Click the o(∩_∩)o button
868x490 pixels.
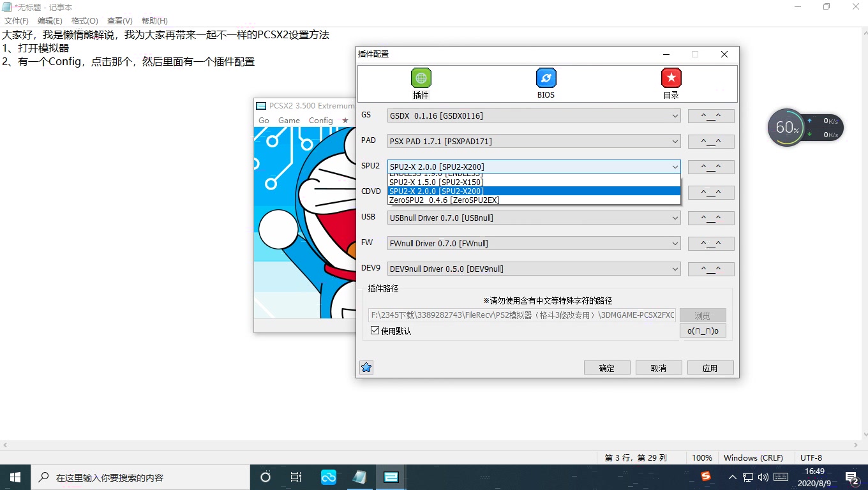703,330
